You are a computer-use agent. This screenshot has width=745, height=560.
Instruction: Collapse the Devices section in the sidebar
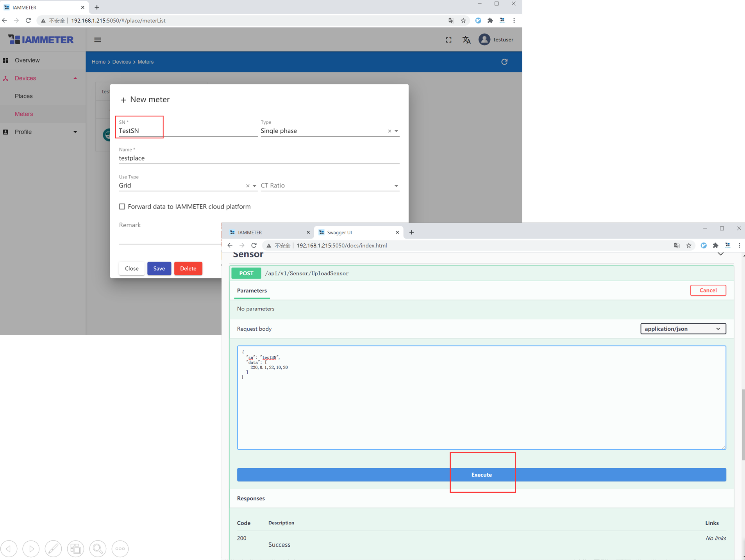[x=75, y=78]
